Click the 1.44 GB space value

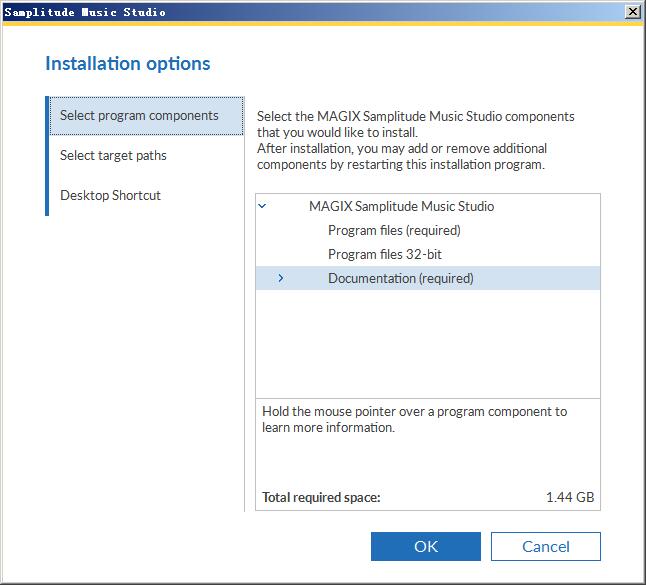click(x=570, y=497)
